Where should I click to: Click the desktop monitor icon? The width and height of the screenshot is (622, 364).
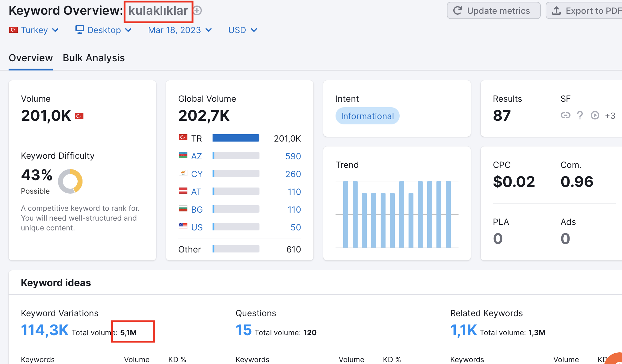(80, 29)
